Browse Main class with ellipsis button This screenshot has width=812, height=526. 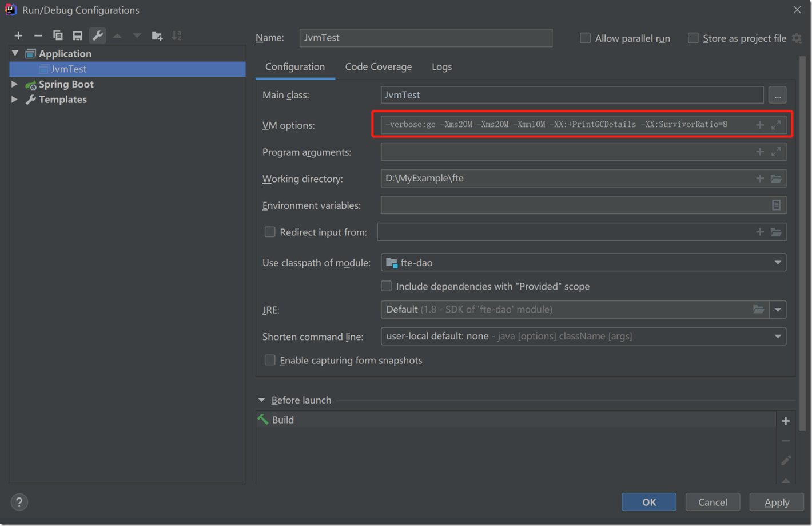pos(777,95)
